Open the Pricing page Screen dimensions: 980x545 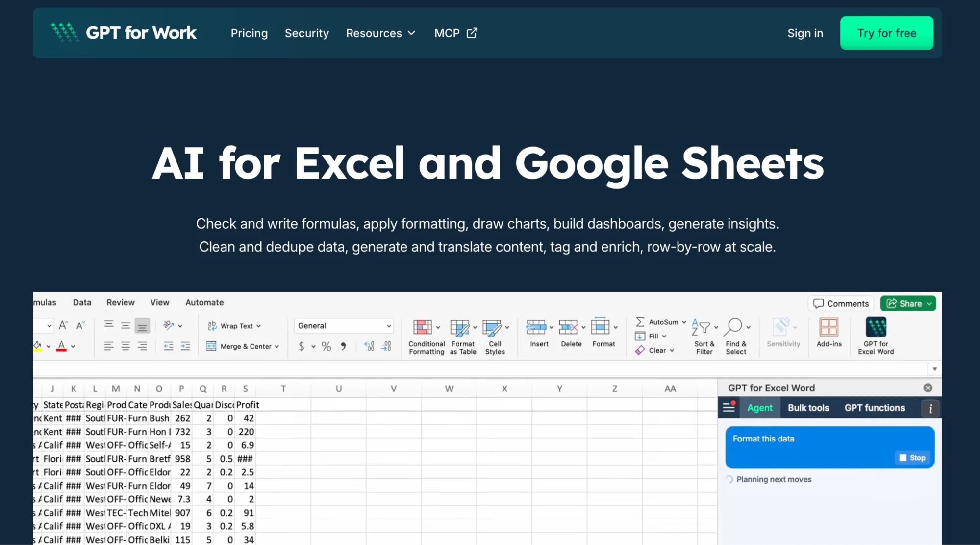click(249, 33)
